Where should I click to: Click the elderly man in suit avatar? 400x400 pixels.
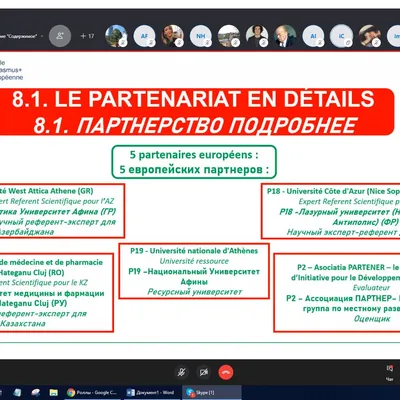tap(285, 36)
